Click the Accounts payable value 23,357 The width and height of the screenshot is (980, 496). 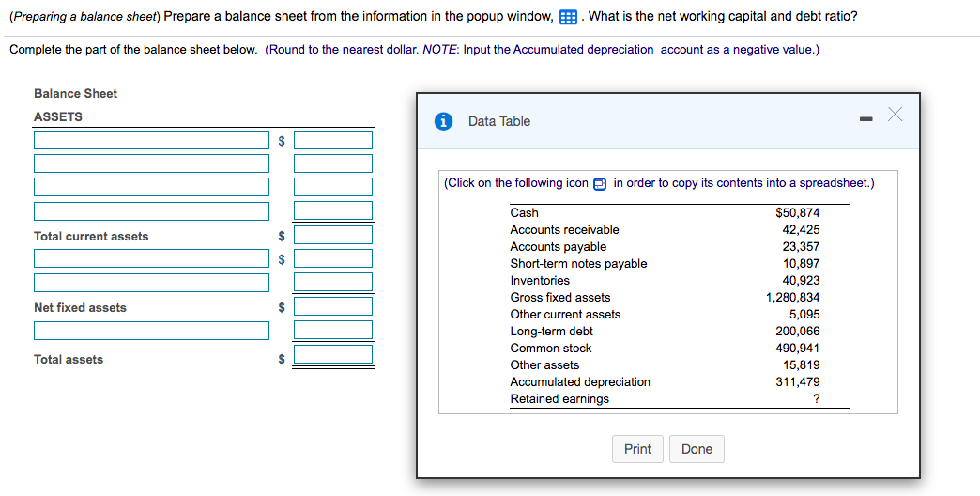802,246
